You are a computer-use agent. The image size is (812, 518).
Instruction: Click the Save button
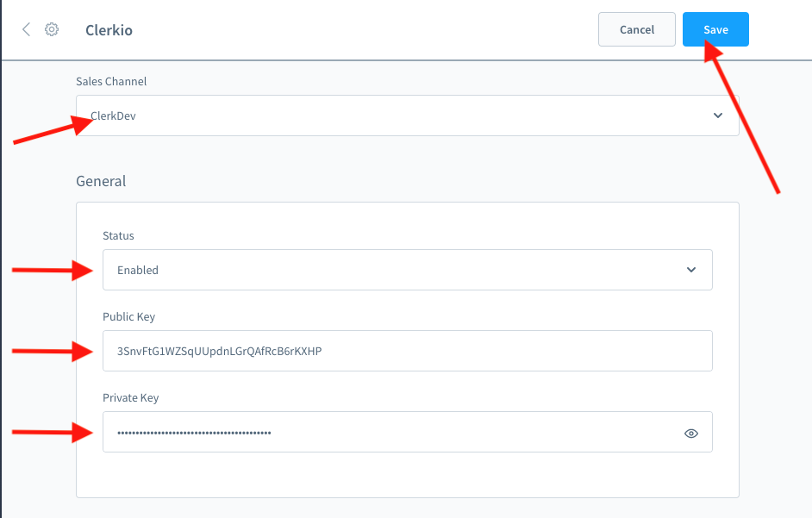click(715, 29)
